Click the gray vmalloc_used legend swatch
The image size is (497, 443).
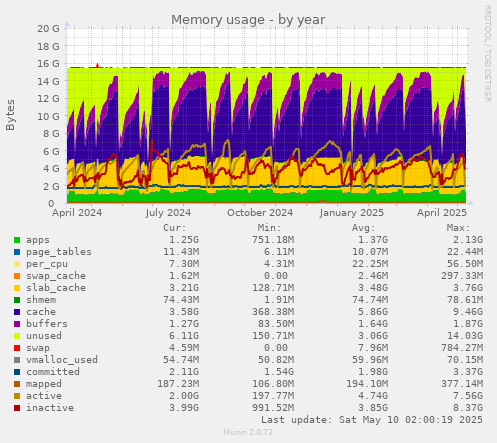click(17, 360)
